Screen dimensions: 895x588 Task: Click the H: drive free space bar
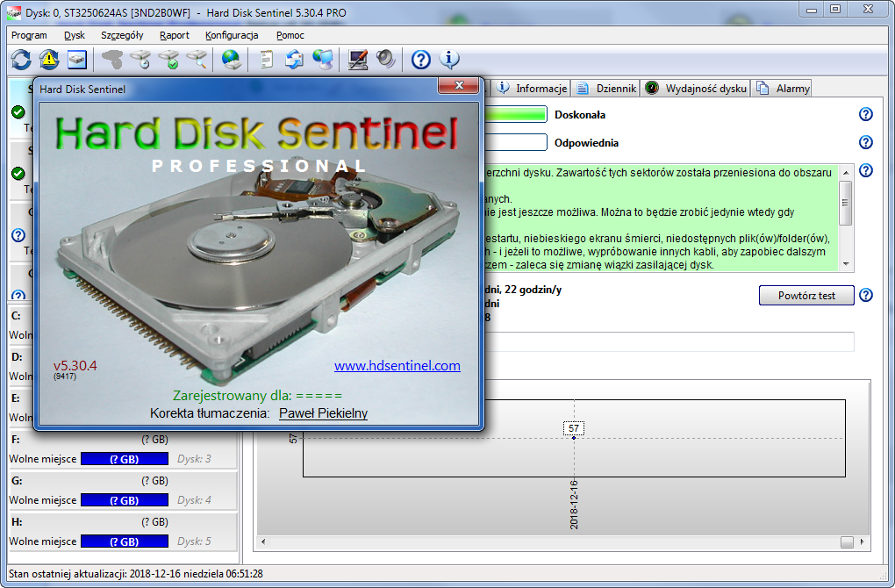click(x=125, y=541)
